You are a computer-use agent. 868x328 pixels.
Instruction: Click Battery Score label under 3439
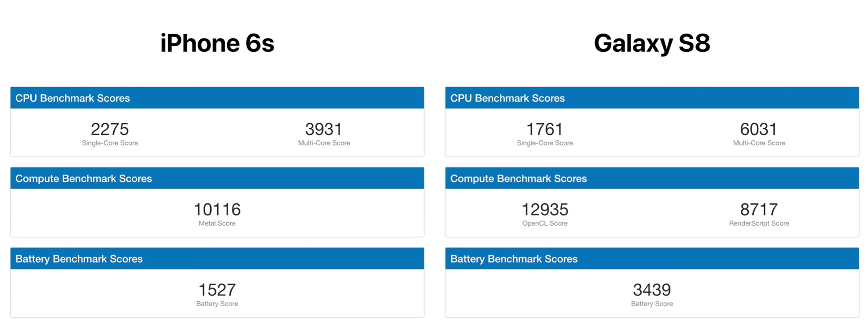tap(652, 304)
